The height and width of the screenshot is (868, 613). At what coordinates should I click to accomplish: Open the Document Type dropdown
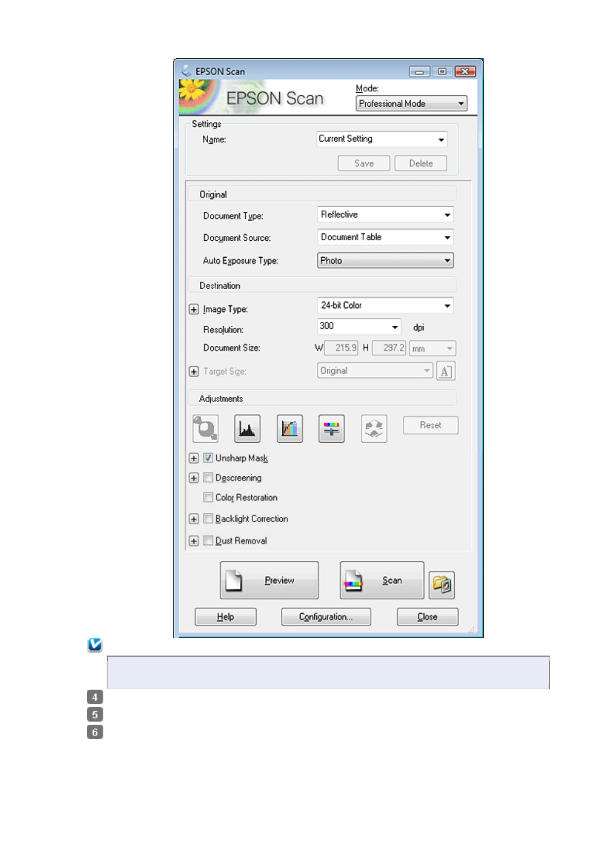click(385, 215)
